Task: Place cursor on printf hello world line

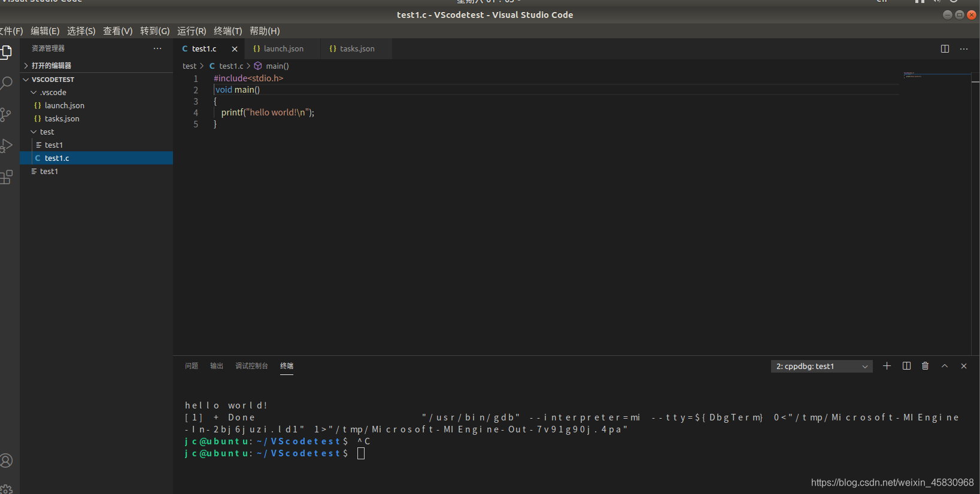Action: click(268, 112)
